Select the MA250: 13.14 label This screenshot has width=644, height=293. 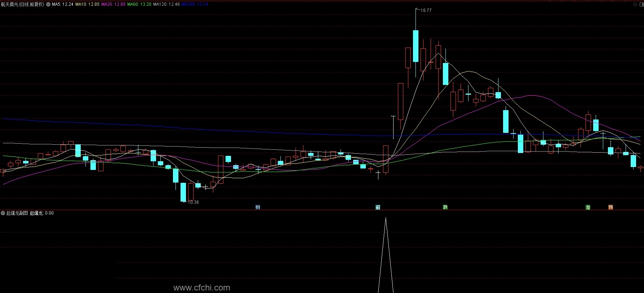195,4
